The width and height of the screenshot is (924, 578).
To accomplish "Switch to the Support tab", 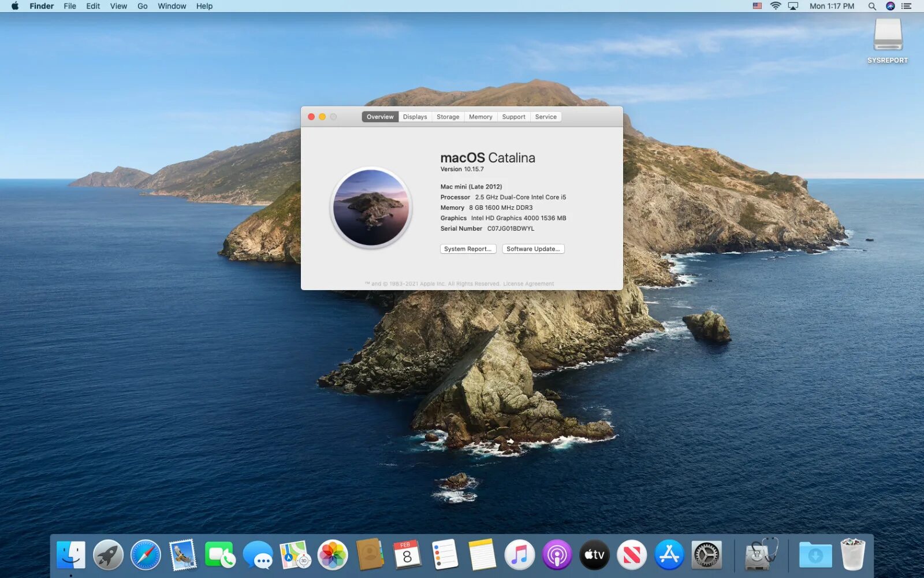I will coord(514,117).
